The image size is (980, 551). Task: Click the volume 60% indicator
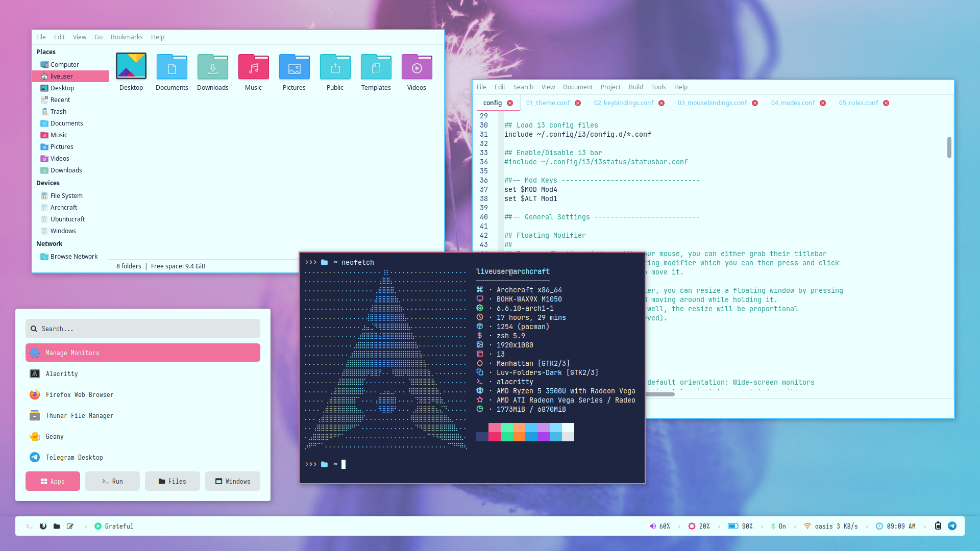pyautogui.click(x=659, y=526)
